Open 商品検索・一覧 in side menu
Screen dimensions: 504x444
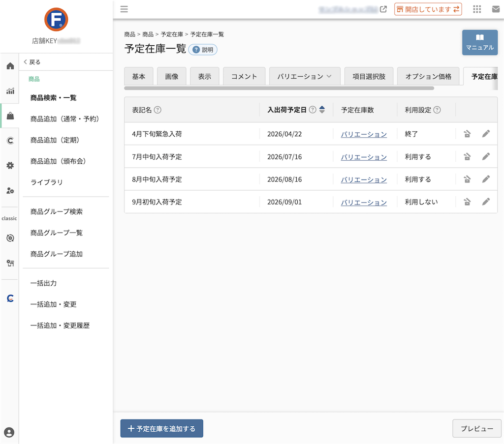pos(53,97)
